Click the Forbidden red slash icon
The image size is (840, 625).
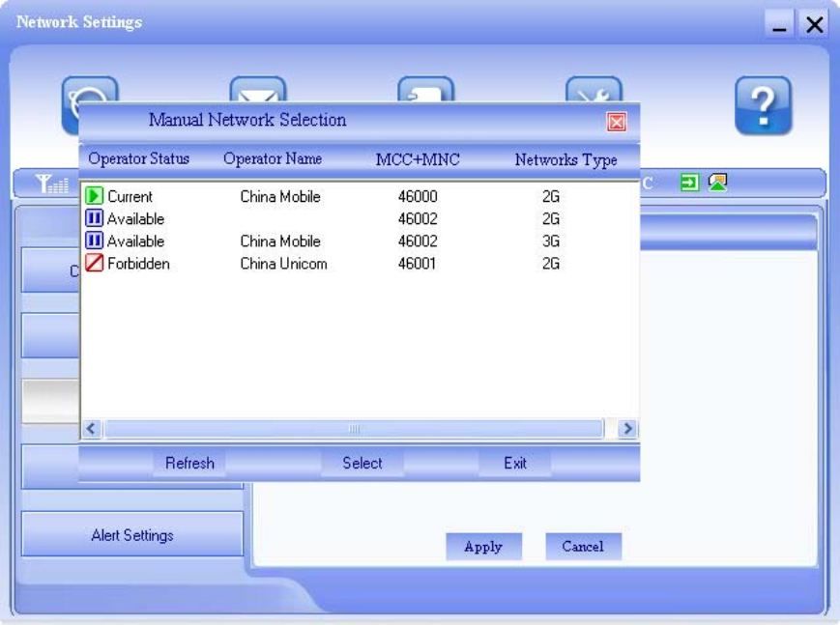point(94,263)
